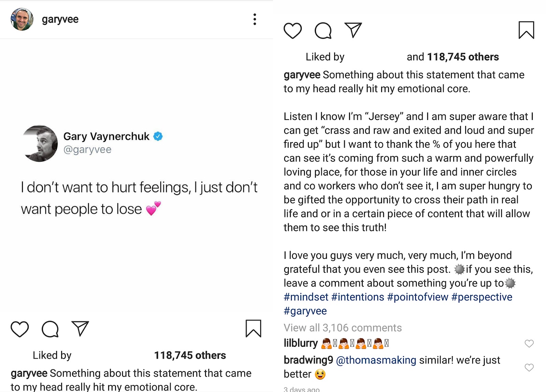Image resolution: width=546 pixels, height=392 pixels.
Task: Click Gary Vaynerchuk's tweet avatar in the image
Action: [x=40, y=143]
